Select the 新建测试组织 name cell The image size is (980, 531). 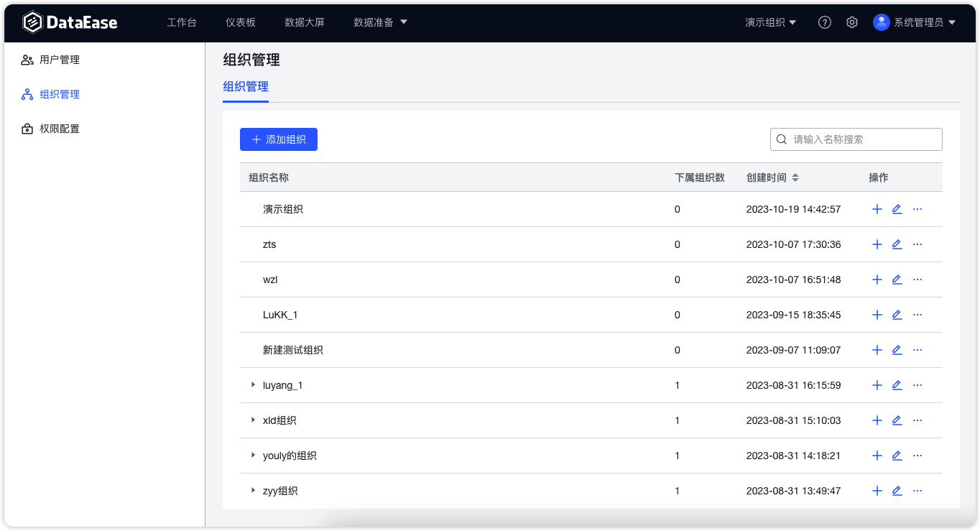pos(293,350)
